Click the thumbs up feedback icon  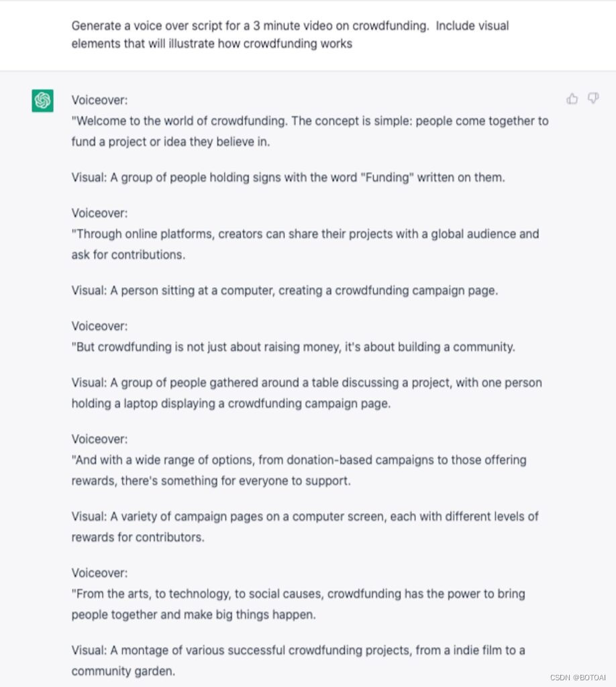[x=572, y=99]
